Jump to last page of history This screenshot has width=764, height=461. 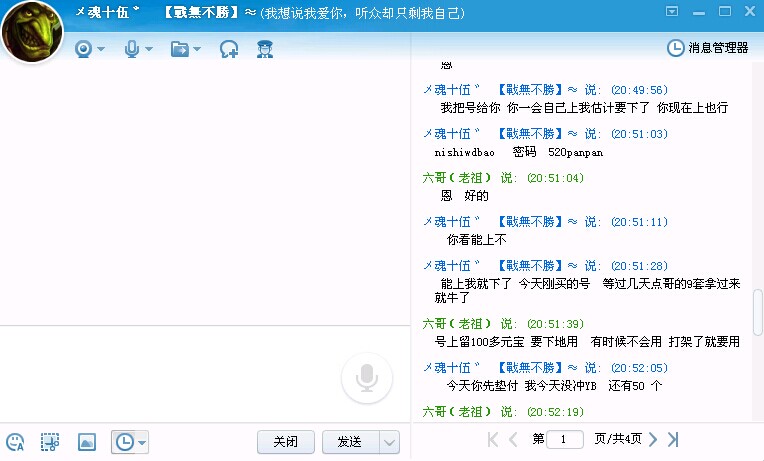673,439
